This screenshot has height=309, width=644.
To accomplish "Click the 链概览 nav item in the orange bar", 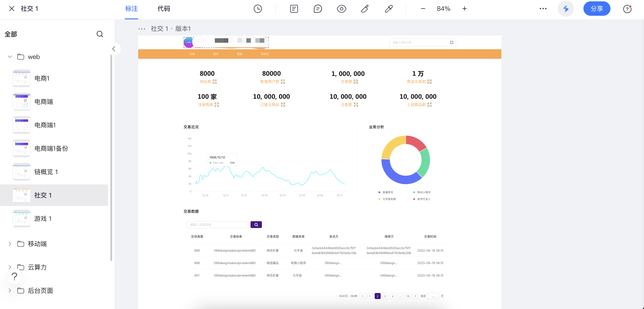I will 265,54.
